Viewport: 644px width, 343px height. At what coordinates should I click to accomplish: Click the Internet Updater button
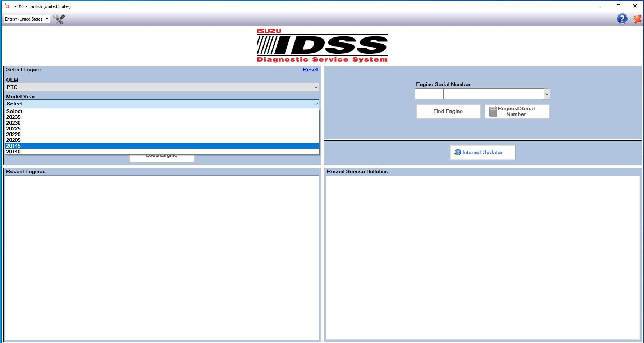(x=482, y=152)
